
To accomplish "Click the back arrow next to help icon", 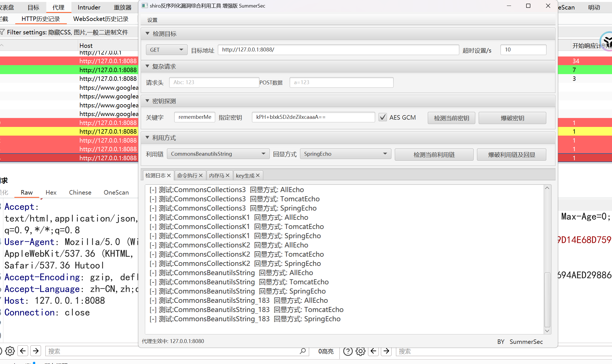I will 374,351.
